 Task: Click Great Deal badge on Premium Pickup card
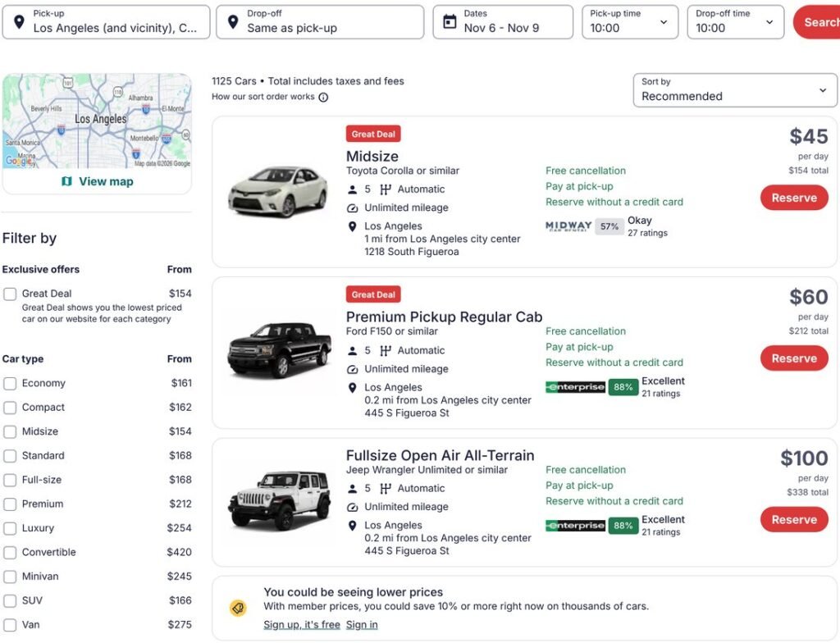click(373, 294)
